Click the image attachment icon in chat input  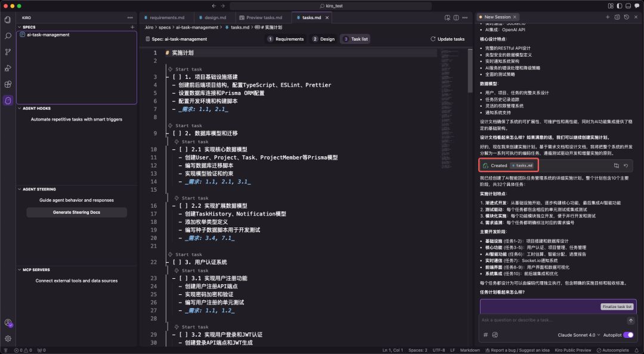[495, 335]
